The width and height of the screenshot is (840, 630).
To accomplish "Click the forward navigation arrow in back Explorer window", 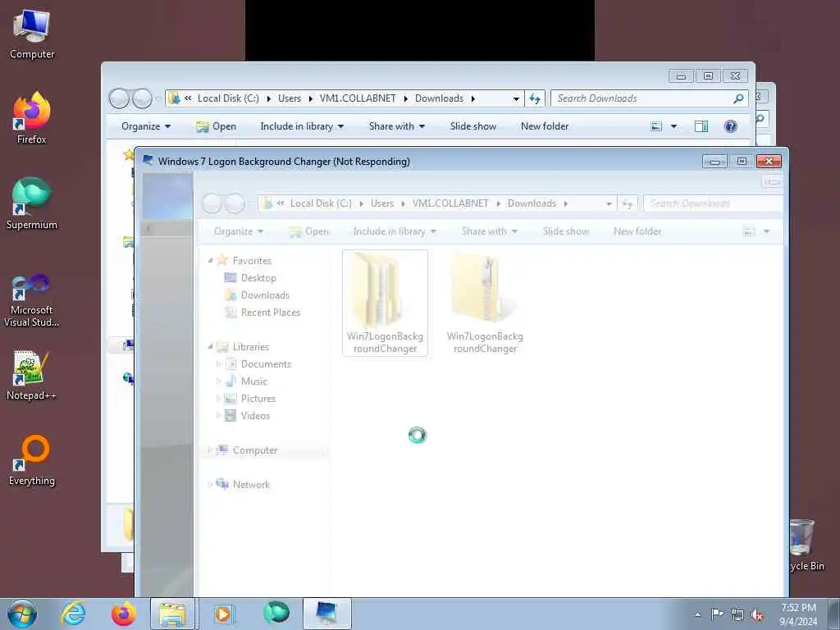I will pos(142,98).
